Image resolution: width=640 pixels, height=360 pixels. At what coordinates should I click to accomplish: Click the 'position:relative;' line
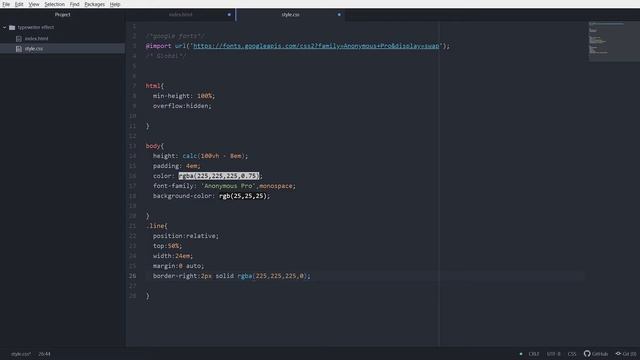[x=186, y=236]
